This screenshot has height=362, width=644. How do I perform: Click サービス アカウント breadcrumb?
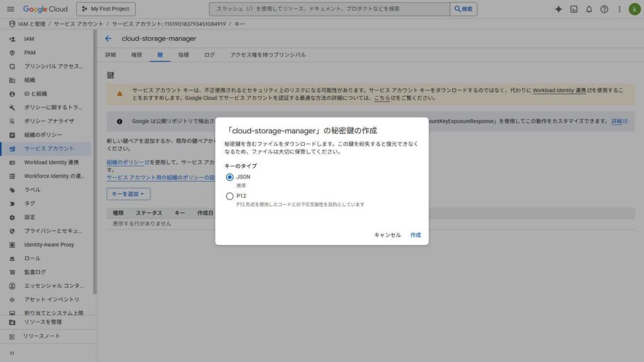tap(79, 24)
